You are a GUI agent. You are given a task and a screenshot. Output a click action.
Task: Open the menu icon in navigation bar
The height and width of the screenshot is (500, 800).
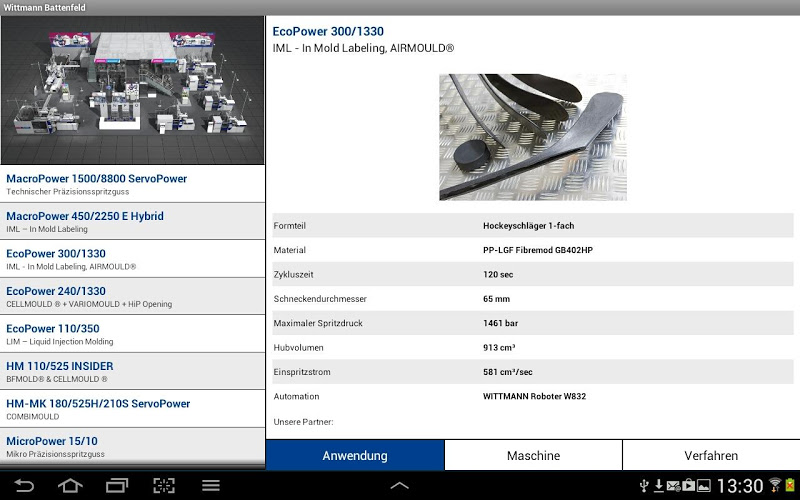[211, 485]
